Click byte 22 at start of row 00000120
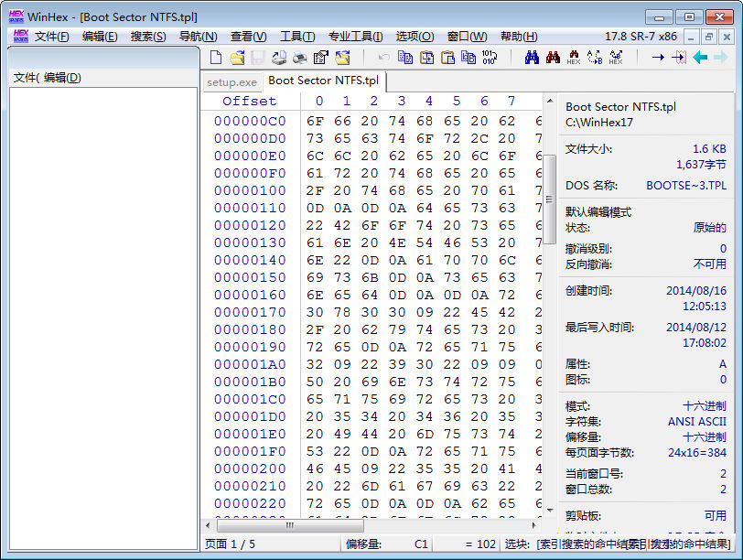The image size is (743, 560). point(315,225)
